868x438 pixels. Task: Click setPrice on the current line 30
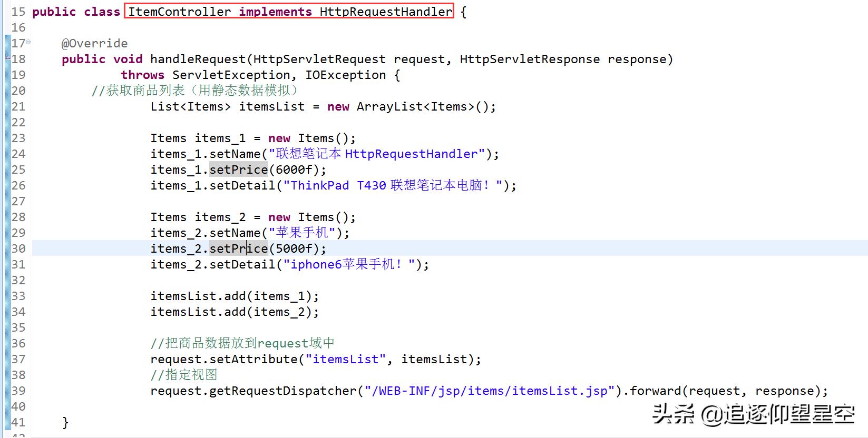239,248
